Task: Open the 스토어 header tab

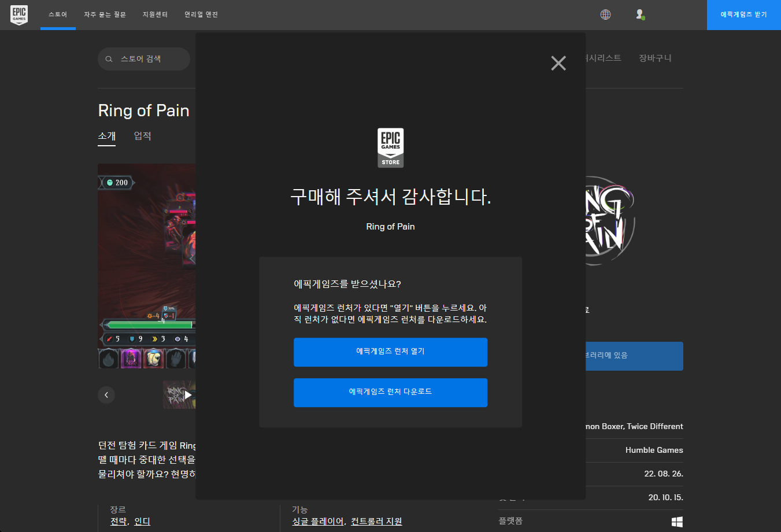Action: (x=58, y=14)
